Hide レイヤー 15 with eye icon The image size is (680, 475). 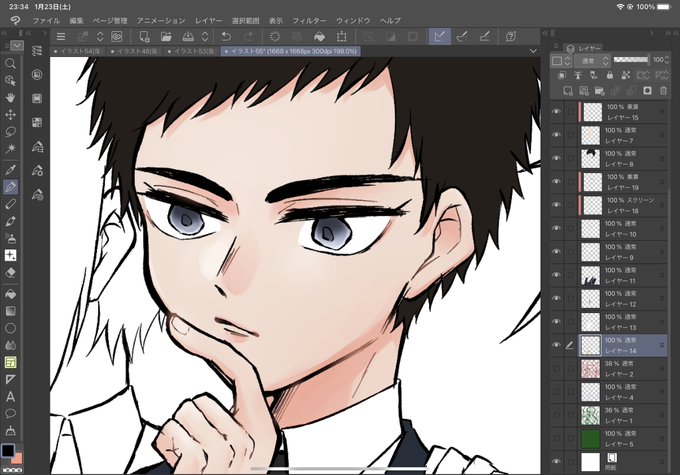pyautogui.click(x=556, y=112)
